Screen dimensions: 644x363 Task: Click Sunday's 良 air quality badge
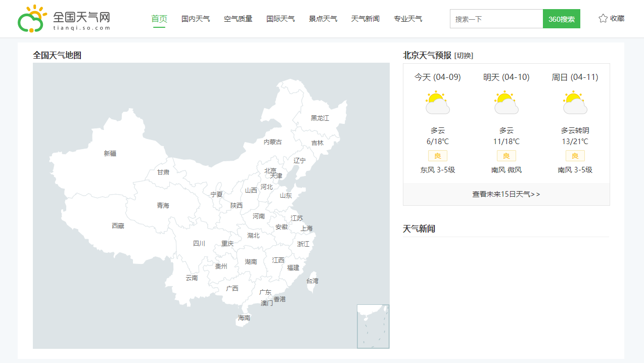pos(575,156)
